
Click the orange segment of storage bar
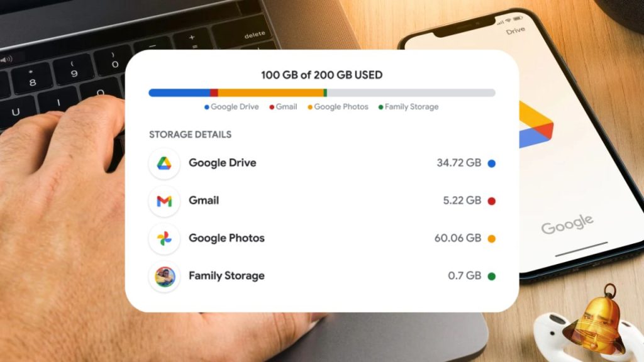pyautogui.click(x=270, y=93)
